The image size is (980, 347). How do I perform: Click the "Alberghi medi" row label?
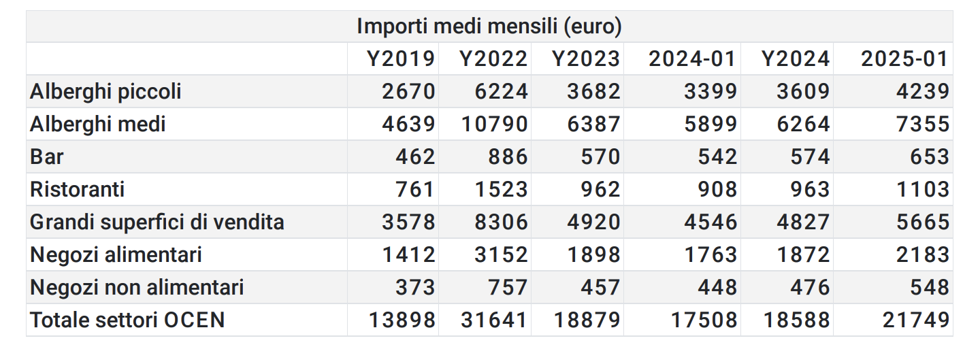[x=98, y=125]
